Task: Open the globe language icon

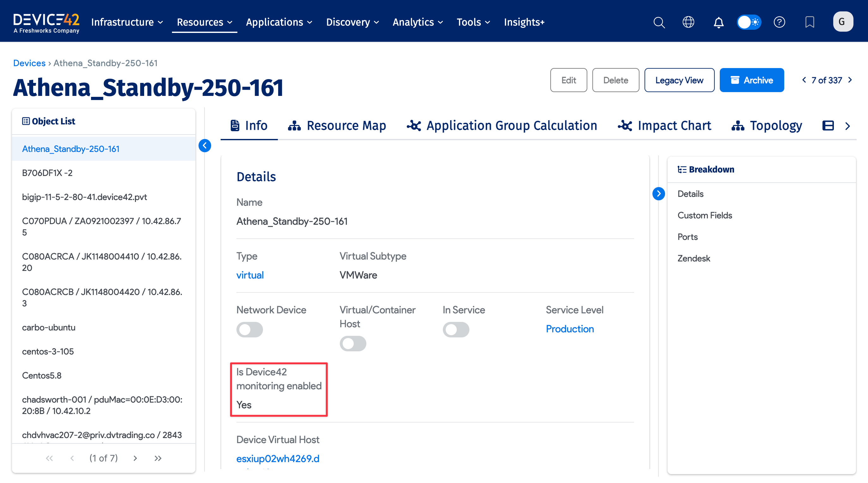Action: (x=688, y=22)
